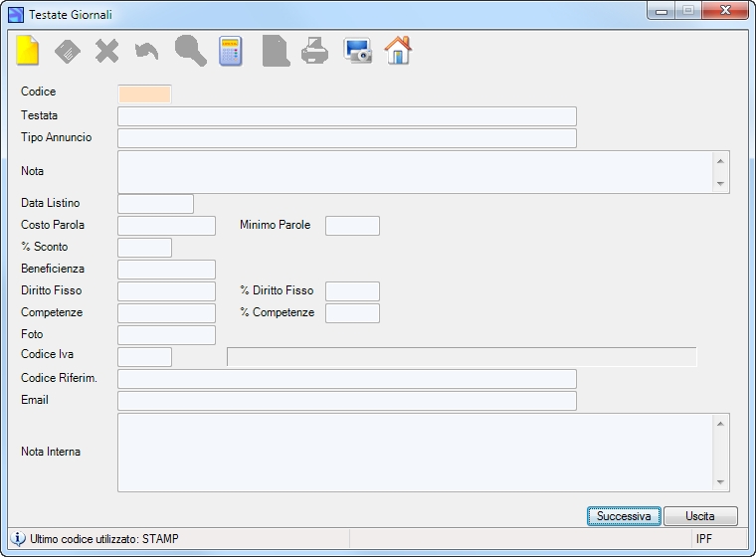Image resolution: width=756 pixels, height=557 pixels.
Task: Click the Email input field
Action: coord(347,401)
